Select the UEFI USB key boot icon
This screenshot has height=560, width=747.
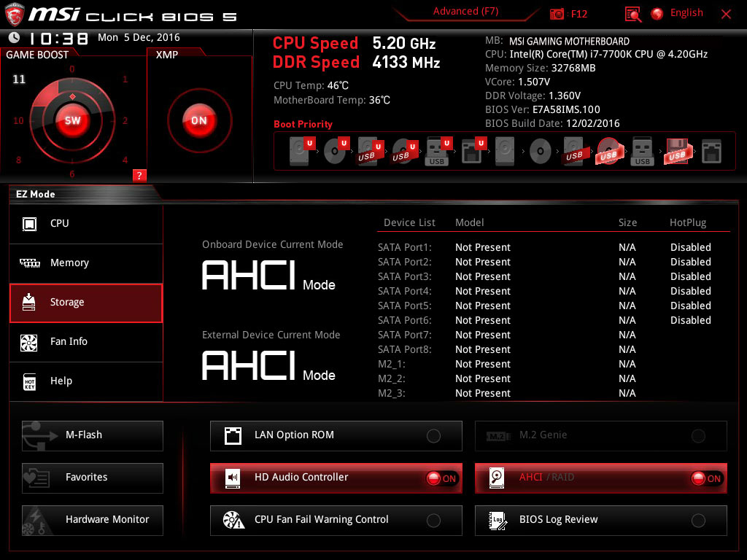pos(438,152)
